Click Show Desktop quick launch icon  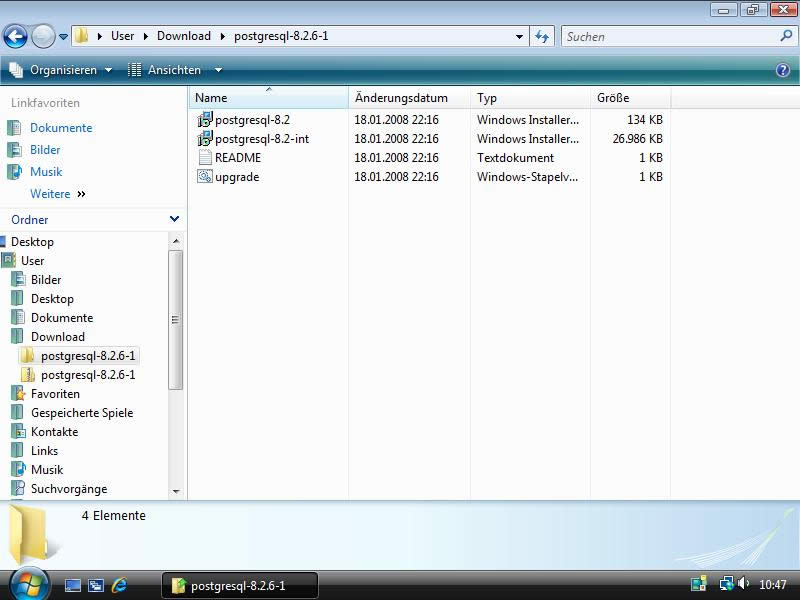coord(72,585)
